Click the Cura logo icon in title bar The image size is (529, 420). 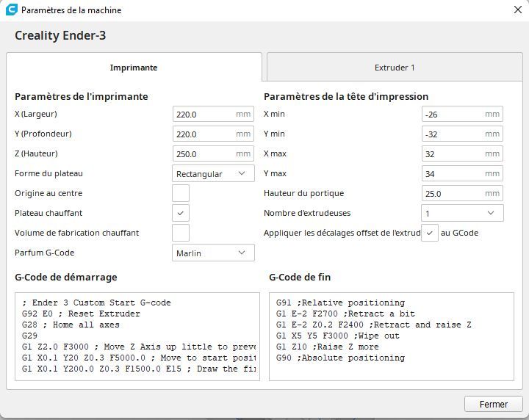point(11,10)
